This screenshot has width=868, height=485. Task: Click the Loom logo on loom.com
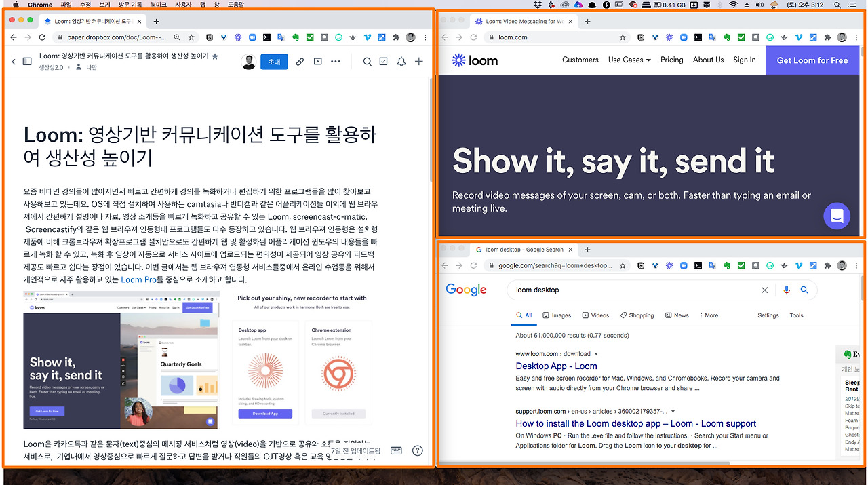point(475,60)
